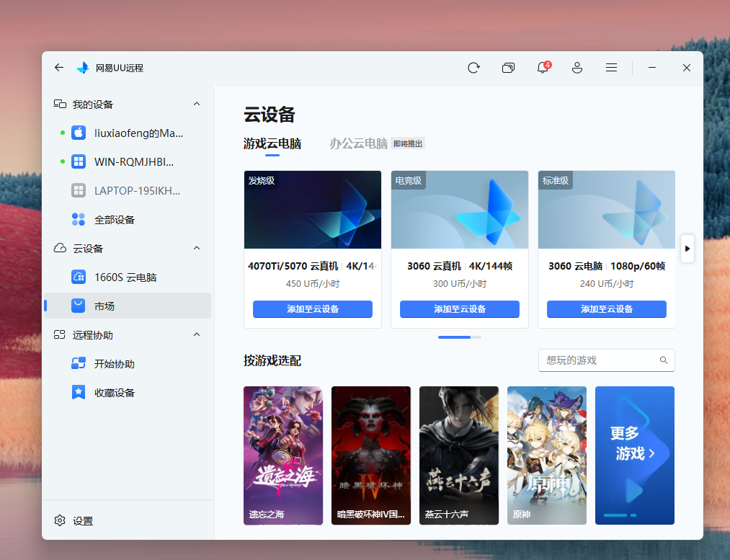The height and width of the screenshot is (560, 730).
Task: Show next cloud devices with right arrow
Action: coord(687,249)
